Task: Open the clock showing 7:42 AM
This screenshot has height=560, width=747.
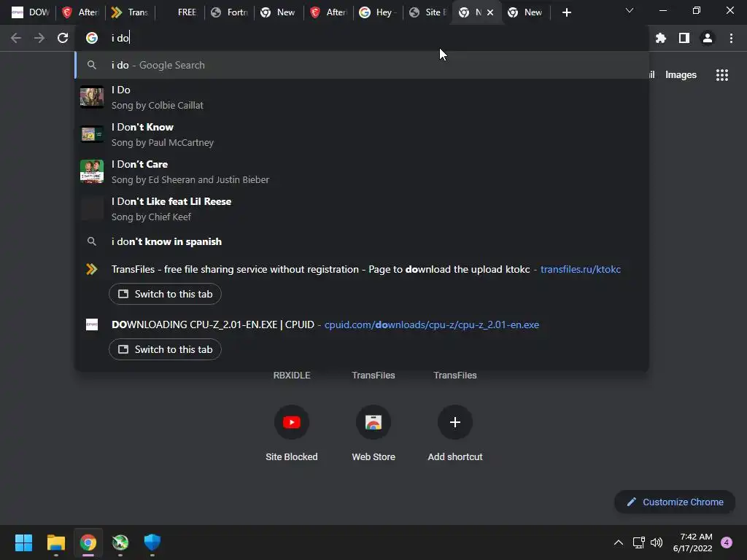Action: click(692, 542)
